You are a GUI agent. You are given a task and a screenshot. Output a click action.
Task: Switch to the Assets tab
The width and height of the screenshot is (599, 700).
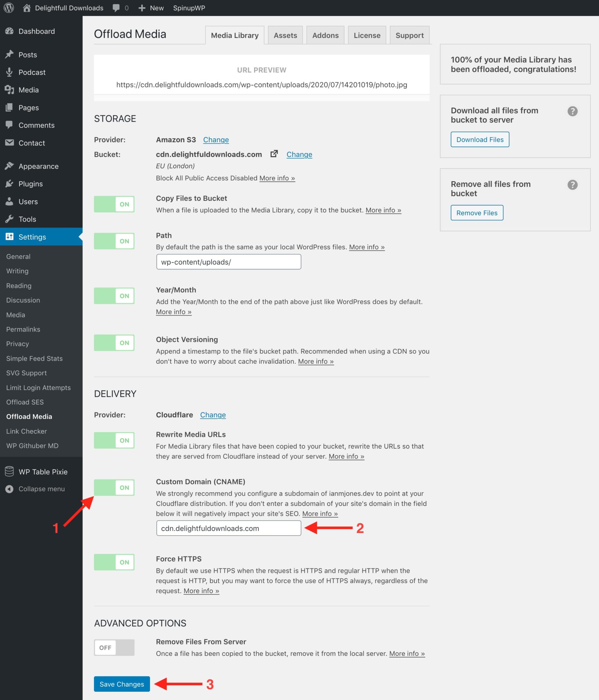(x=285, y=35)
